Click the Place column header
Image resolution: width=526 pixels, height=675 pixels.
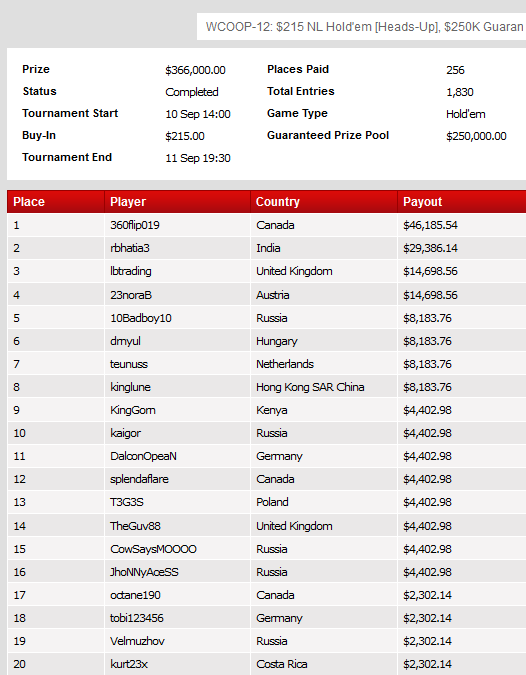(56, 201)
